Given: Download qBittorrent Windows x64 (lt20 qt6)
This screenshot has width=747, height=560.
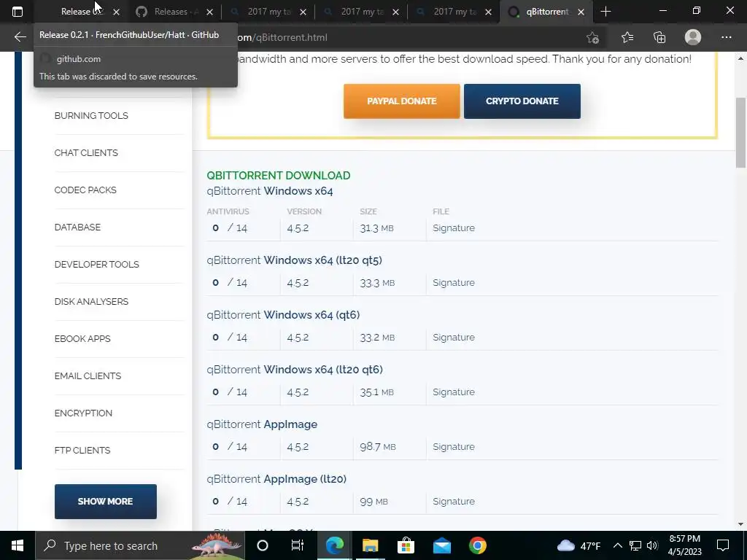Looking at the screenshot, I should click(295, 370).
